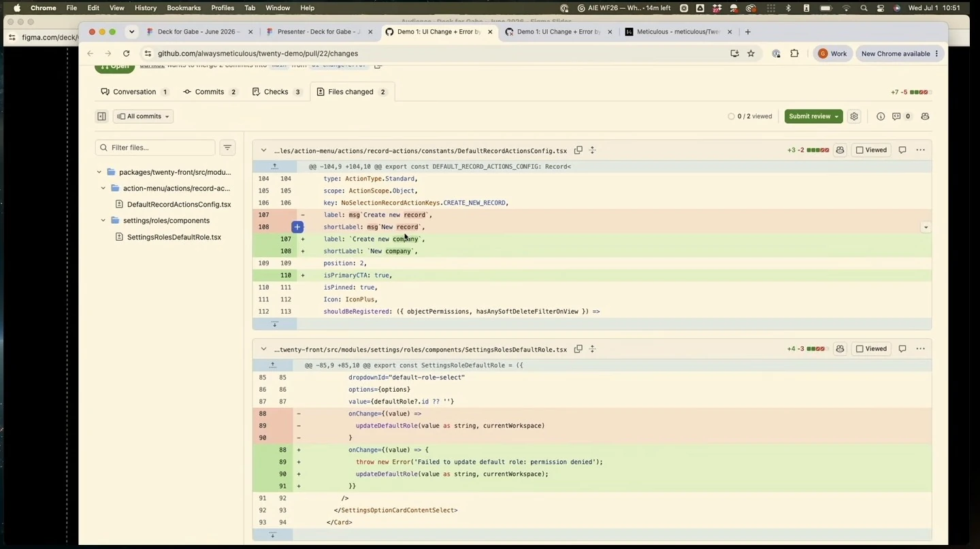The height and width of the screenshot is (549, 980).
Task: Mark DefaultRecordActionsConfig.tsx as Viewed
Action: (871, 150)
